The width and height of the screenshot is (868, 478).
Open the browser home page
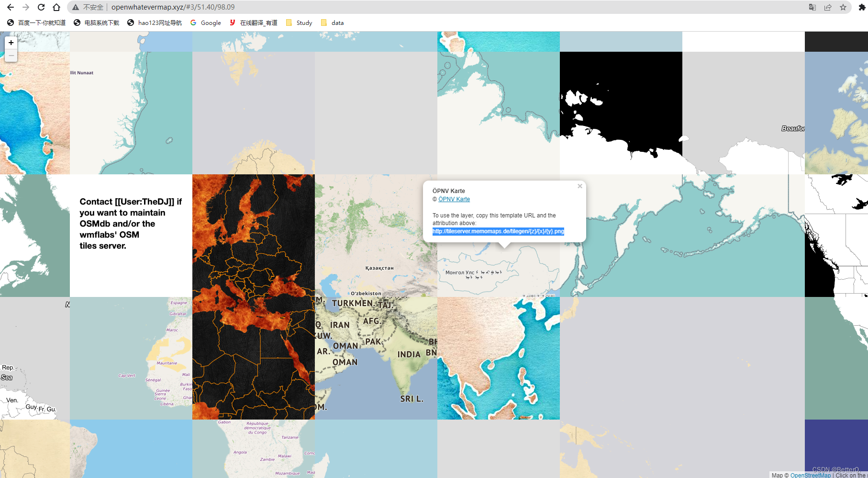[56, 7]
